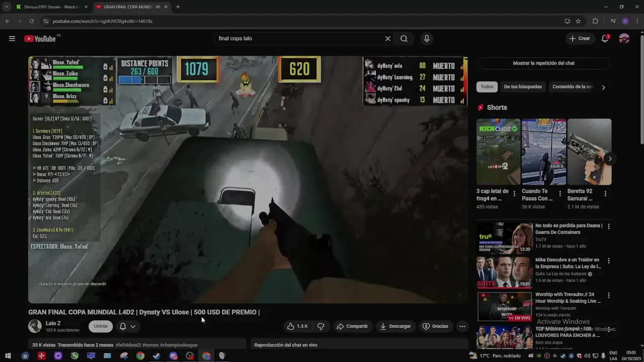This screenshot has width=644, height=362.
Task: Click the magnifier search button
Action: (404, 39)
